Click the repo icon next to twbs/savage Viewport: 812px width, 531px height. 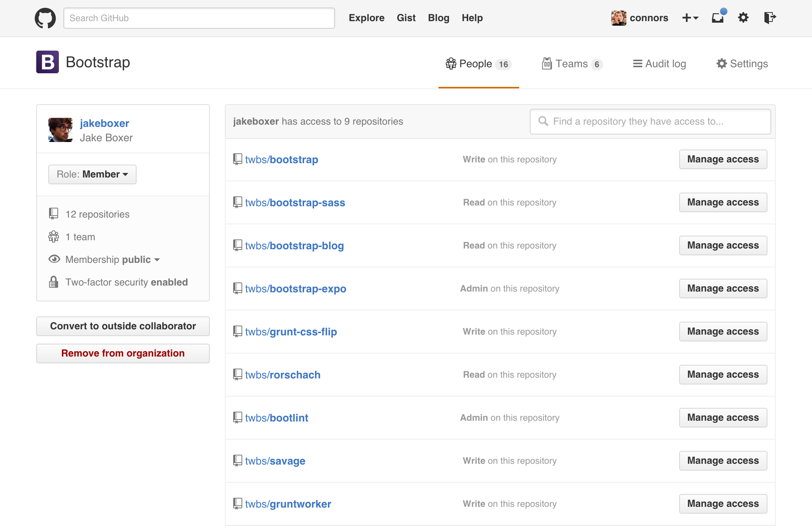[x=237, y=460]
